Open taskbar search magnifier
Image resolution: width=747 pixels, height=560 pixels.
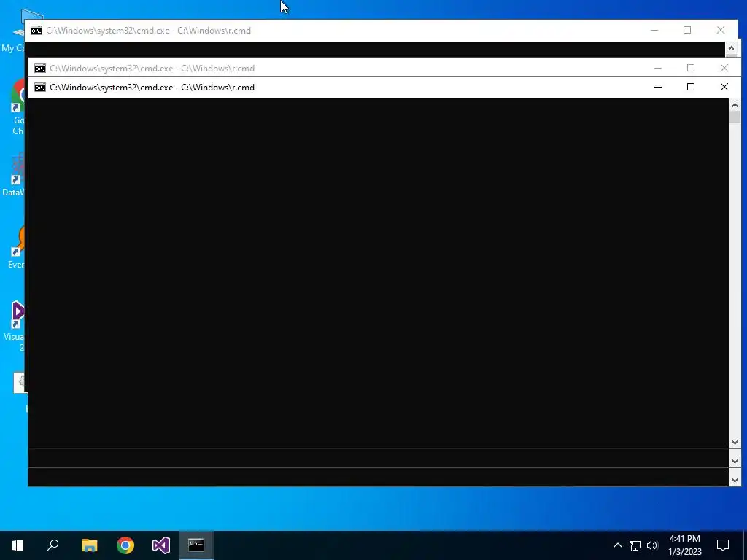[53, 545]
